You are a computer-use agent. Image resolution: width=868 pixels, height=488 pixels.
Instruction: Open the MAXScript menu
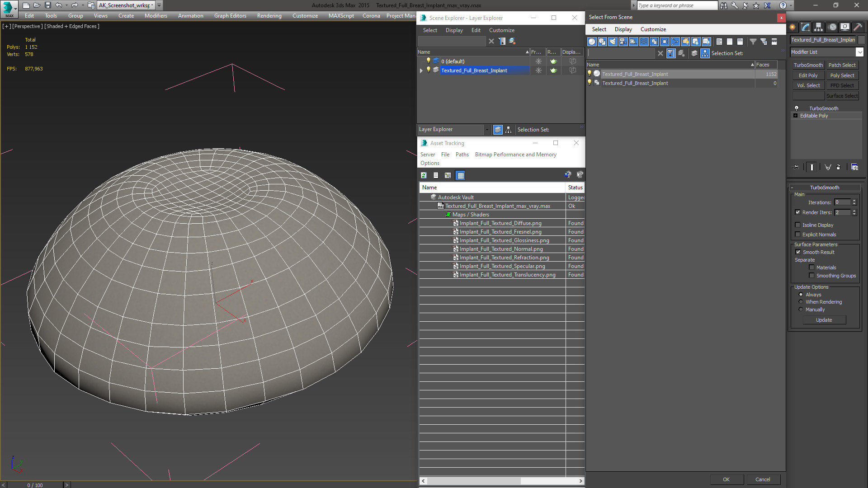[341, 16]
